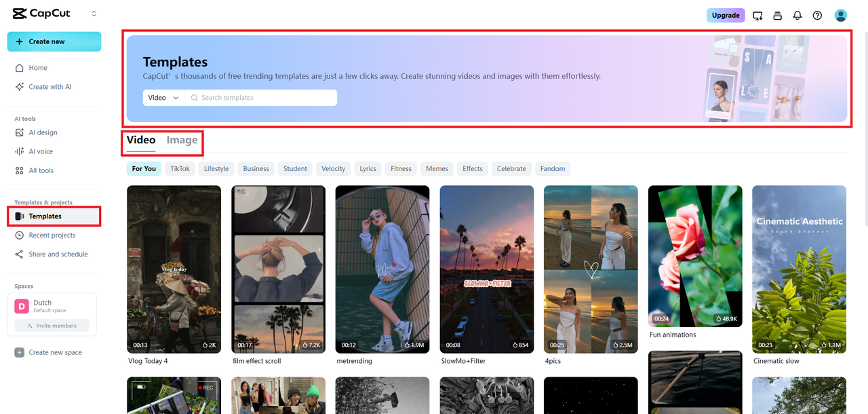The image size is (868, 414).
Task: Click the Upgrade button
Action: tap(725, 16)
